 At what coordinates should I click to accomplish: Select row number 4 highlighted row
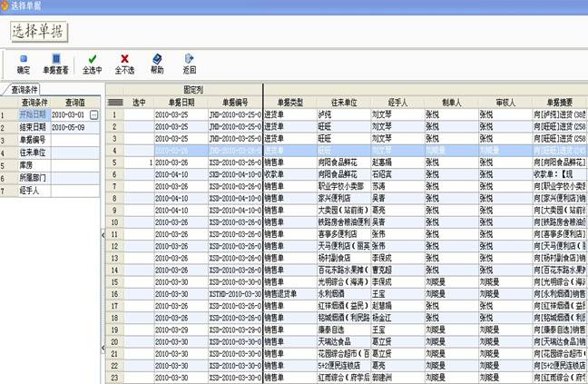click(x=114, y=151)
